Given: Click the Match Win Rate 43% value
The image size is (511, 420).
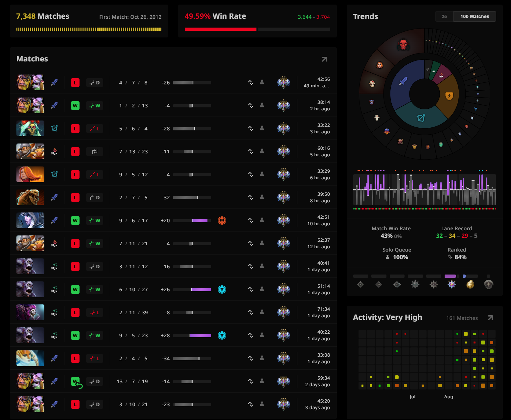Looking at the screenshot, I should coord(386,236).
